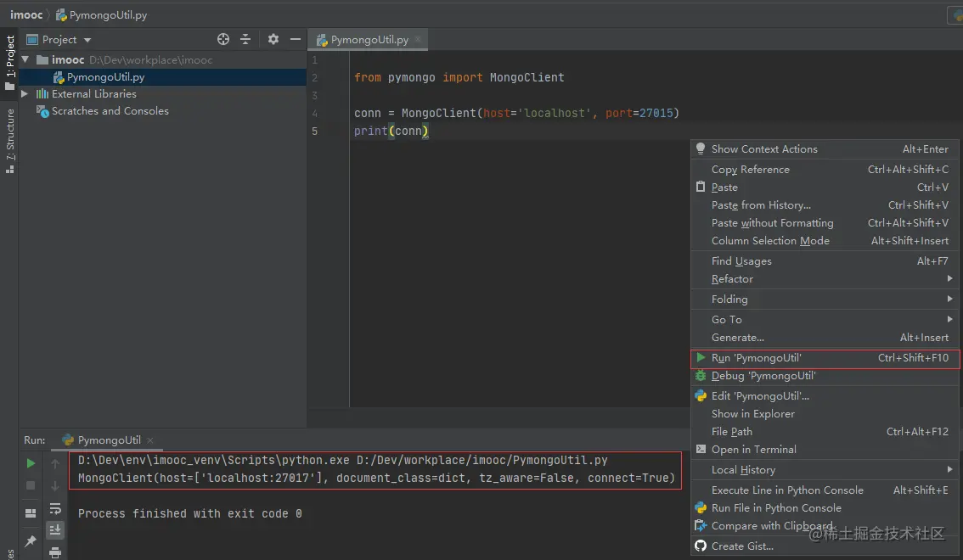Select PymongoUtil.py in project tree
Screen dimensions: 963x560
163,76
